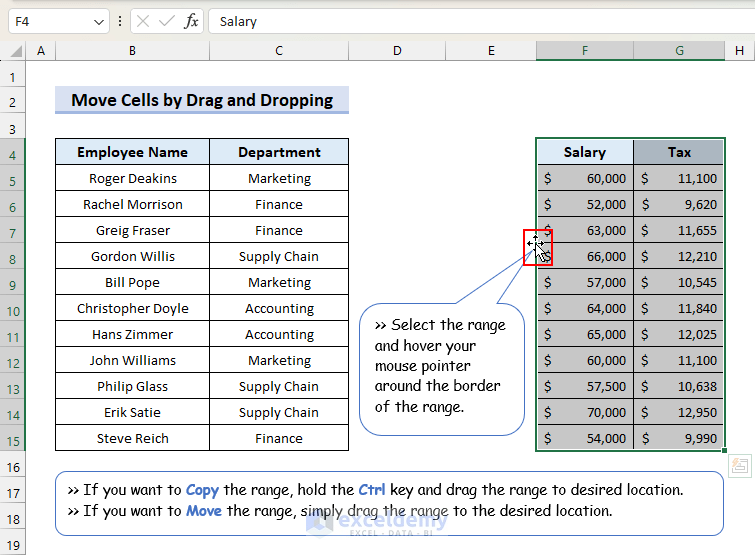Select the column F header
Screen dimensions: 755x555
click(x=584, y=51)
